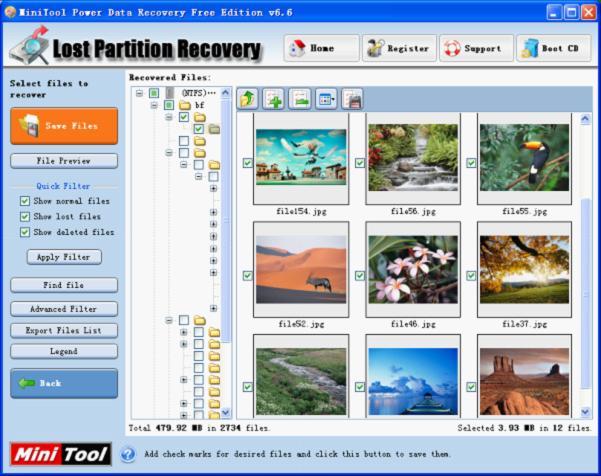Click the Quick Filter heading text
This screenshot has height=476, width=601.
click(63, 186)
